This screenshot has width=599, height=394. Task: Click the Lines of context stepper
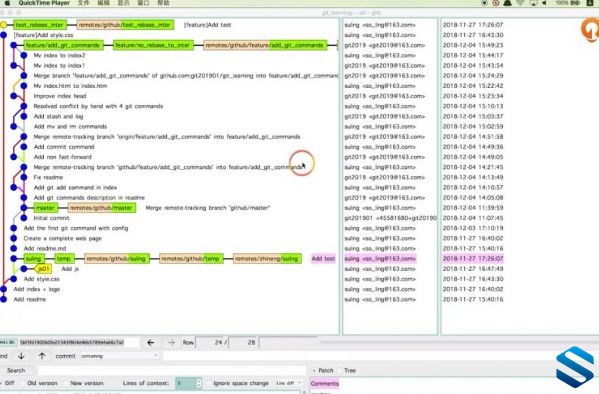(199, 383)
